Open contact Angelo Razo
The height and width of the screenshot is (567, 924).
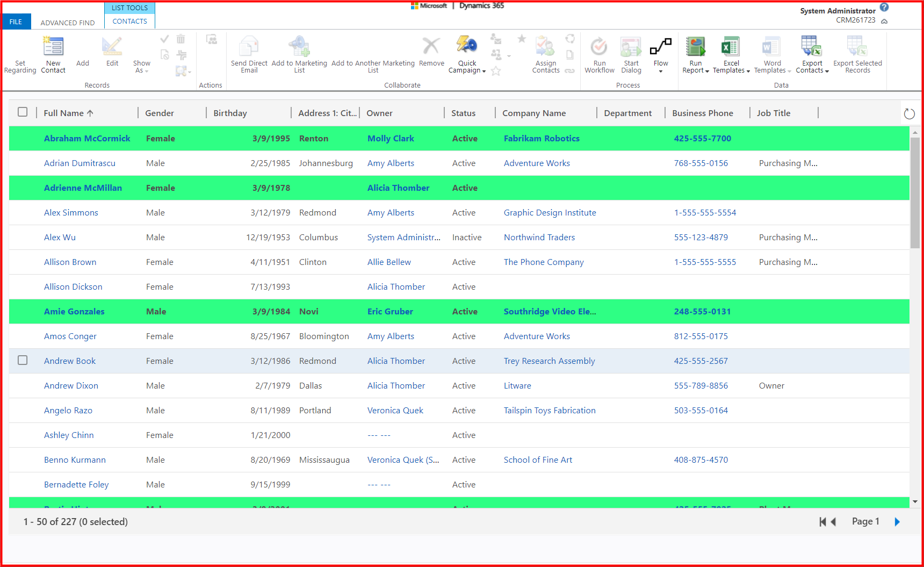(x=68, y=410)
